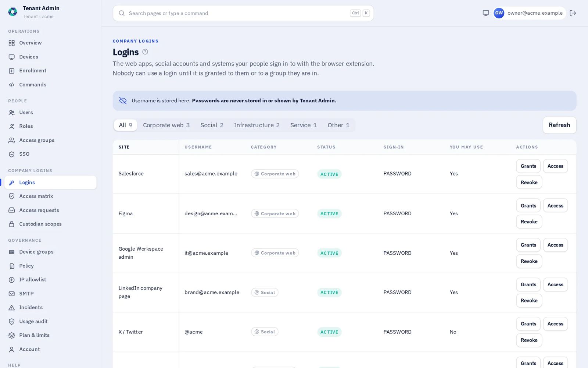The width and height of the screenshot is (588, 368).
Task: Click owner@acme.example account label
Action: tap(535, 13)
